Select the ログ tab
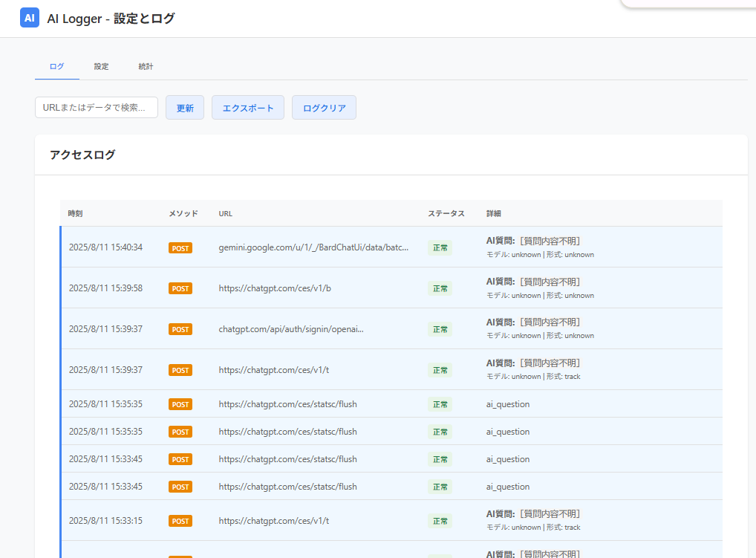Viewport: 756px width, 558px height. pyautogui.click(x=56, y=67)
